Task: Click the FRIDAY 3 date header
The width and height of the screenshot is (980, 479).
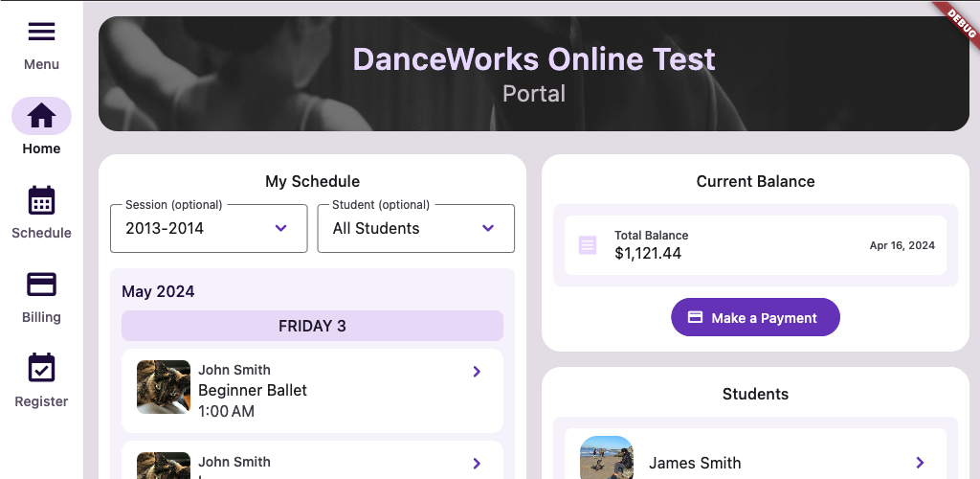Action: click(x=313, y=326)
